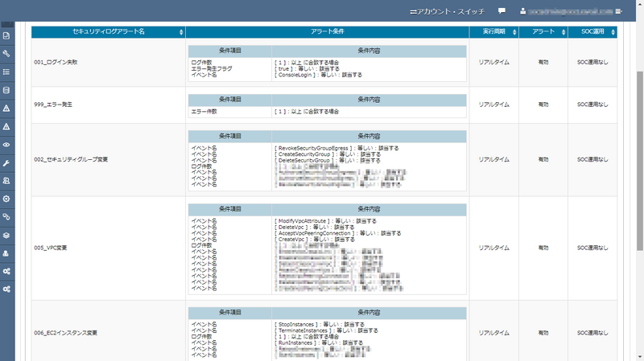Open the chat bubble icon in the header
Screen dimensions: 644x361
point(502,11)
